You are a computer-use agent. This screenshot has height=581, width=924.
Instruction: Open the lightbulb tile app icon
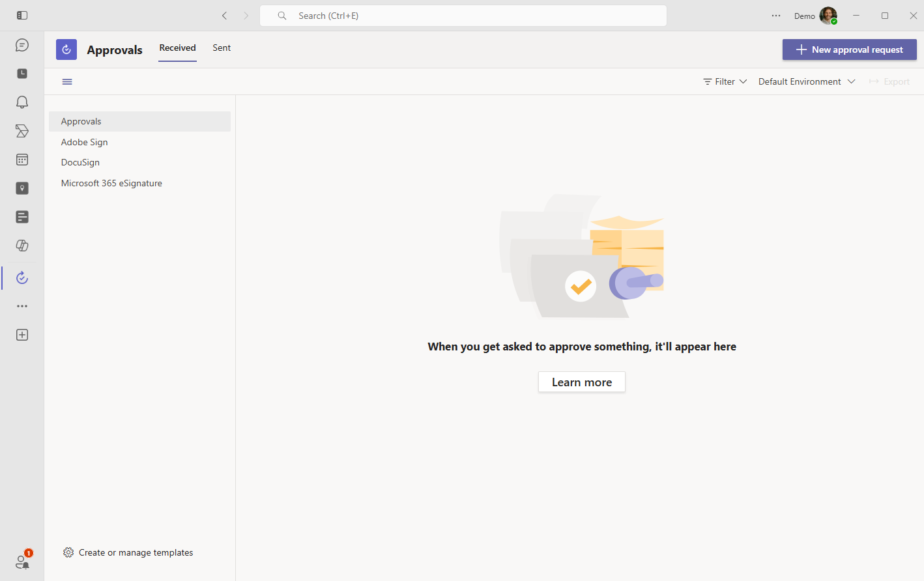(22, 188)
